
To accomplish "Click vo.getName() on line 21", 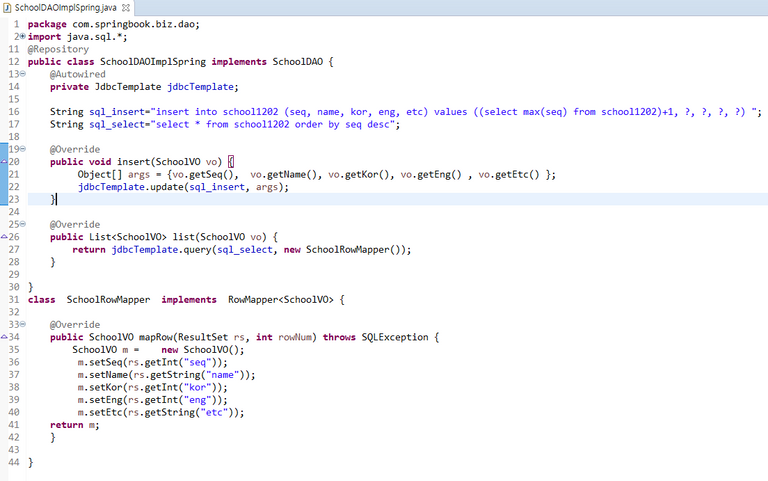I will tap(285, 174).
